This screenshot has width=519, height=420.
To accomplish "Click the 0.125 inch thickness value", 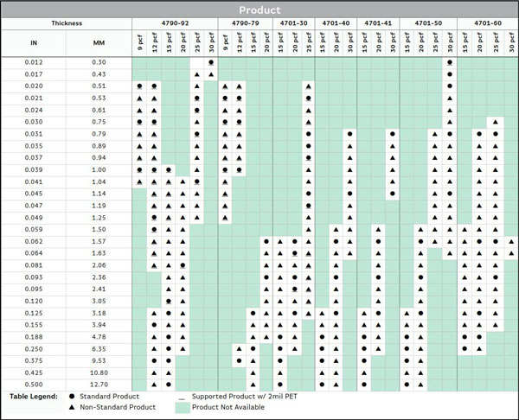I will click(34, 313).
